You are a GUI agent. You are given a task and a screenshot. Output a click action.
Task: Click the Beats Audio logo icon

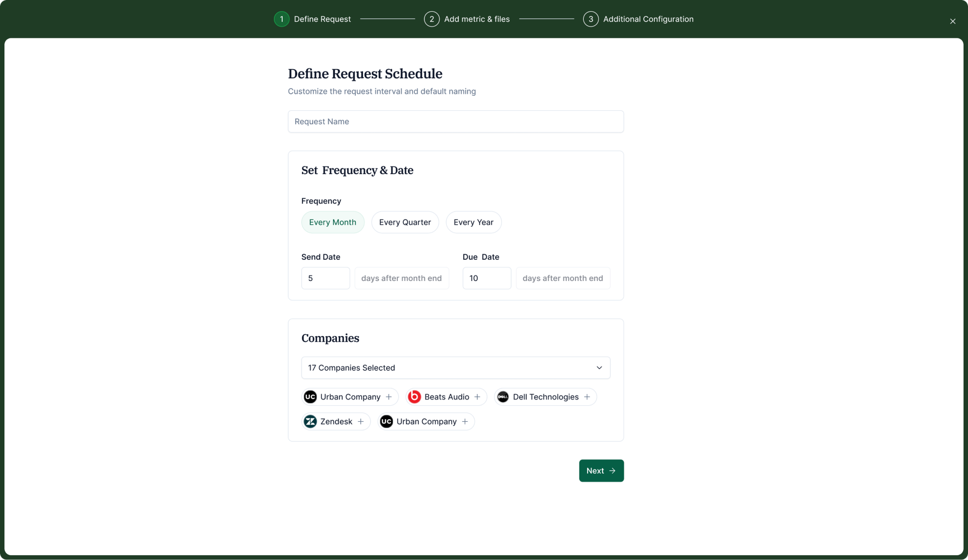414,397
